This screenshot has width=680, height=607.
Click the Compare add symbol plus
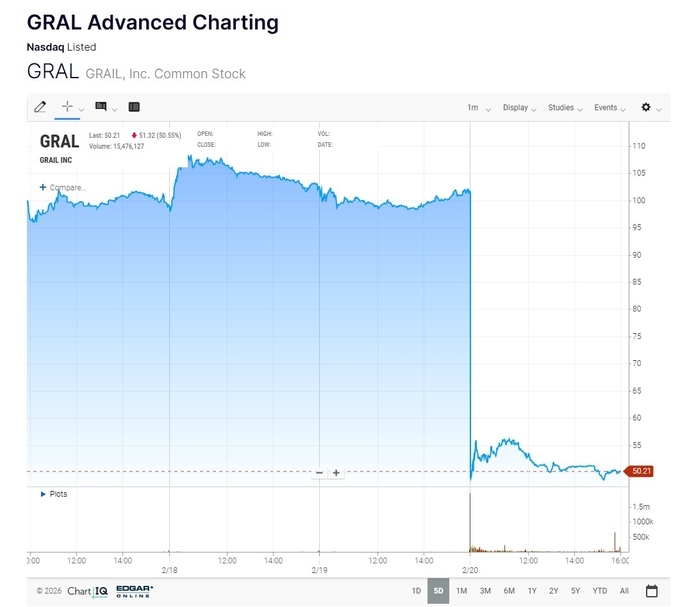[x=42, y=187]
